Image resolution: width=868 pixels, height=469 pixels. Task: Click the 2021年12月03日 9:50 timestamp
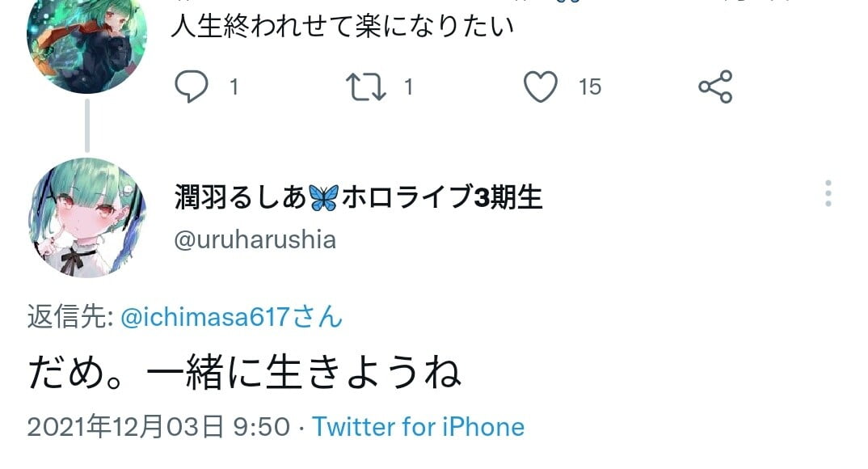coord(158,426)
